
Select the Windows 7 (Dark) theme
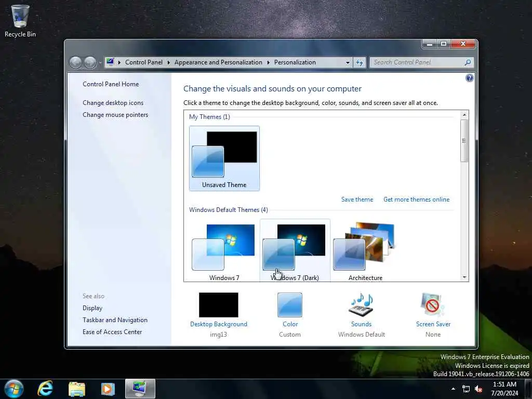(x=295, y=251)
